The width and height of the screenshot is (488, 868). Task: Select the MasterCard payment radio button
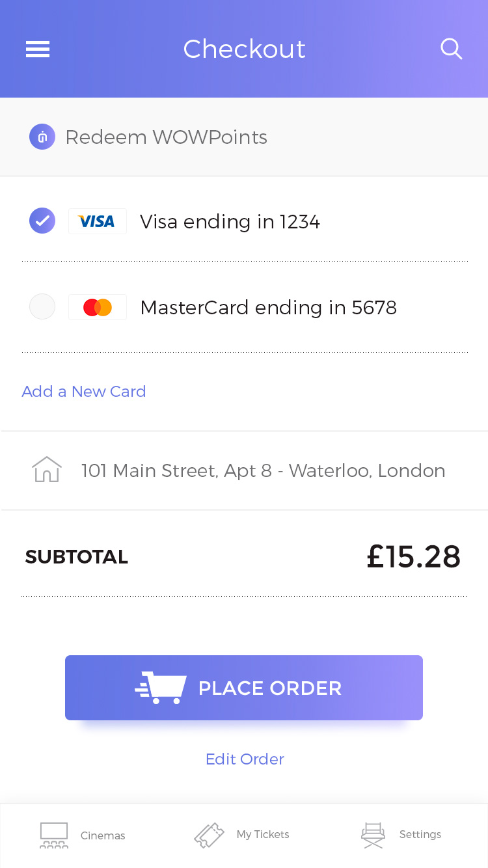pyautogui.click(x=42, y=307)
